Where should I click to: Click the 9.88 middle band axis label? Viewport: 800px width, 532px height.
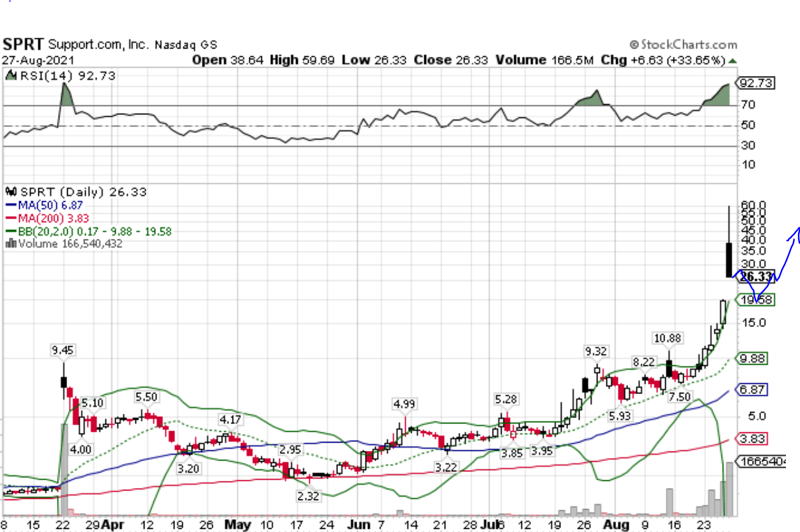coord(753,358)
